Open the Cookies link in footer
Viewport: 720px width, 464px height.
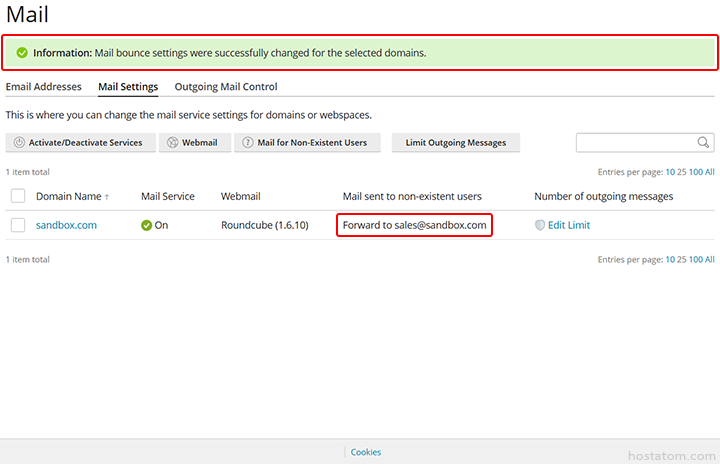point(365,452)
